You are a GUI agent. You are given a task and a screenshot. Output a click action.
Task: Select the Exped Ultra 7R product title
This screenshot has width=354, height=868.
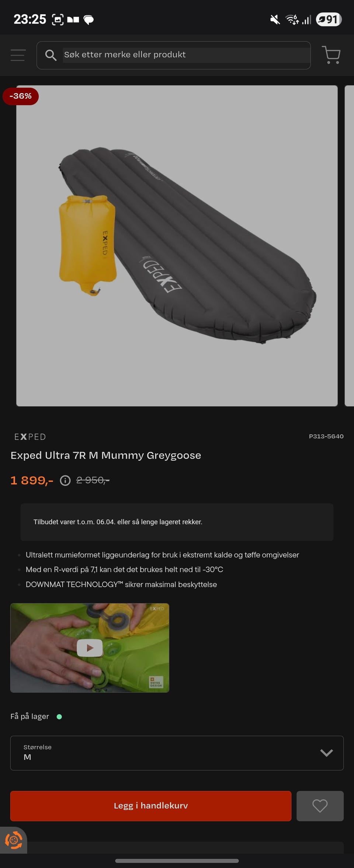[x=106, y=455]
